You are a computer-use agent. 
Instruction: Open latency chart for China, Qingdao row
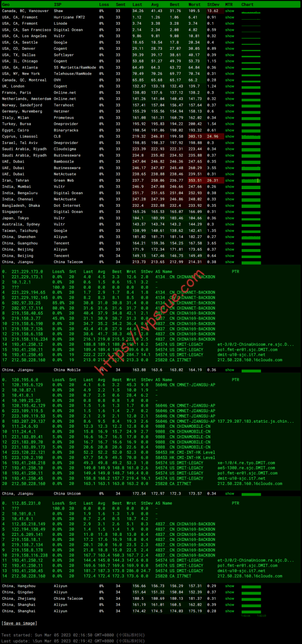tap(251, 592)
